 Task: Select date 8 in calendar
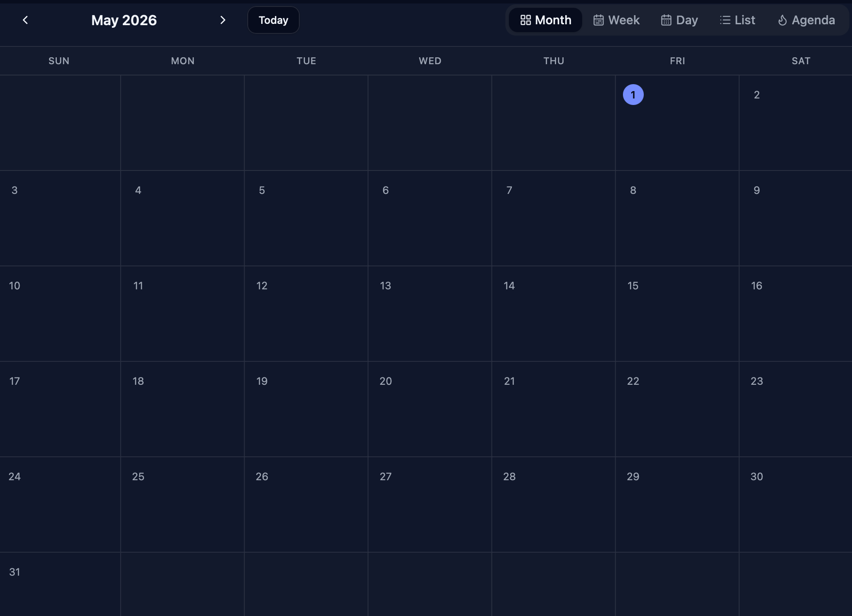(633, 190)
